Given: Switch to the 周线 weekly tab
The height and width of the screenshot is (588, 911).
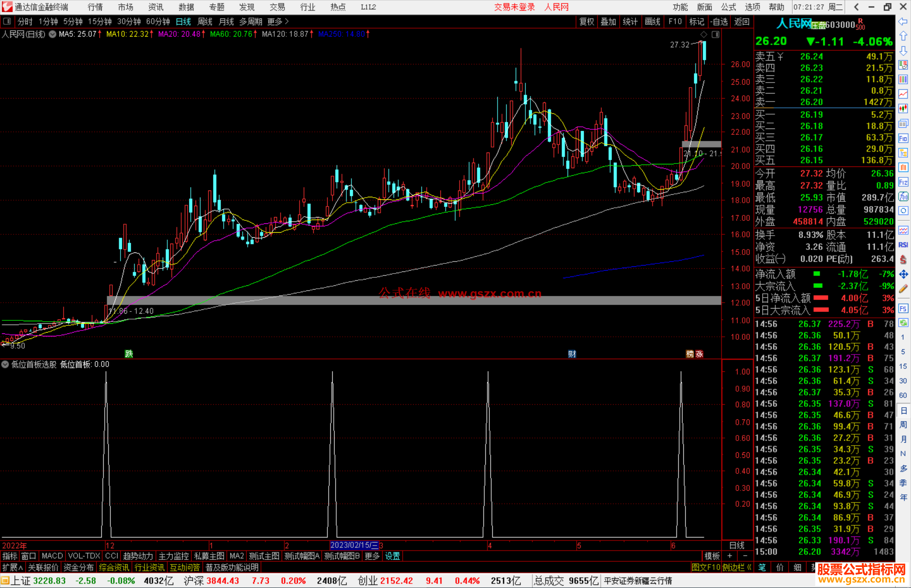Looking at the screenshot, I should point(205,21).
